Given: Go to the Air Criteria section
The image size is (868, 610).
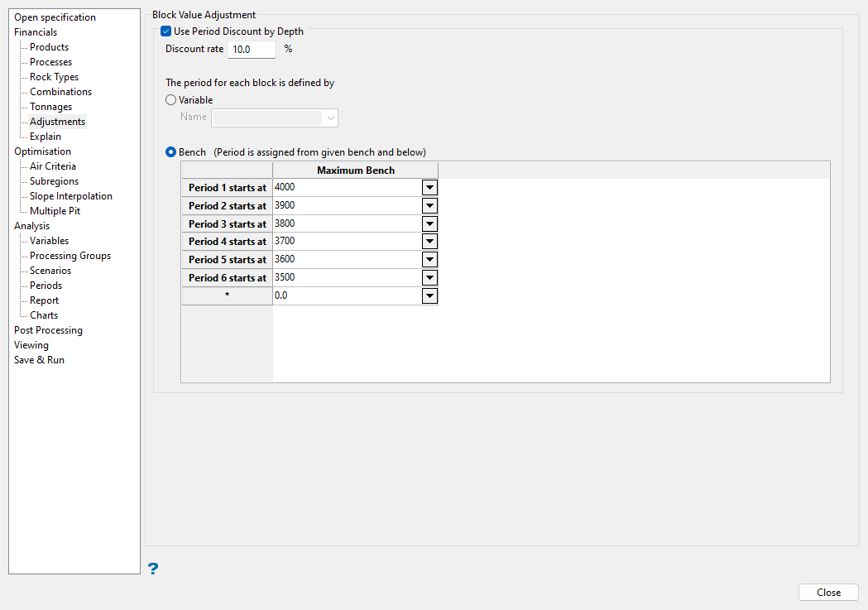Looking at the screenshot, I should [x=52, y=166].
